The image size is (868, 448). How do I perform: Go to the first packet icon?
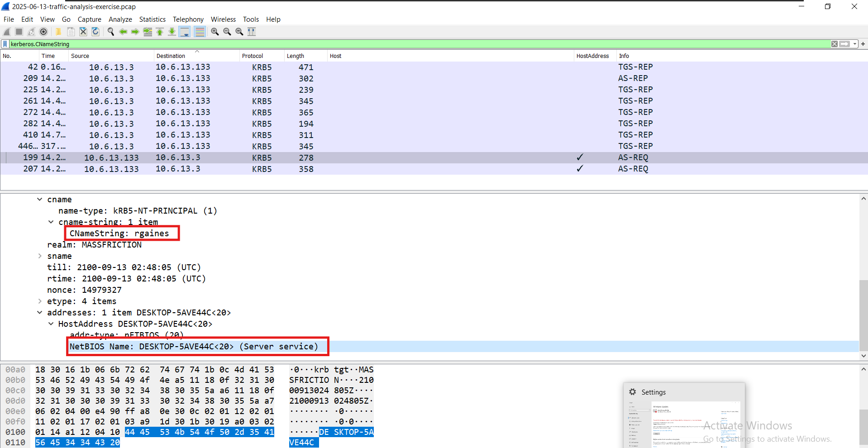tap(160, 32)
